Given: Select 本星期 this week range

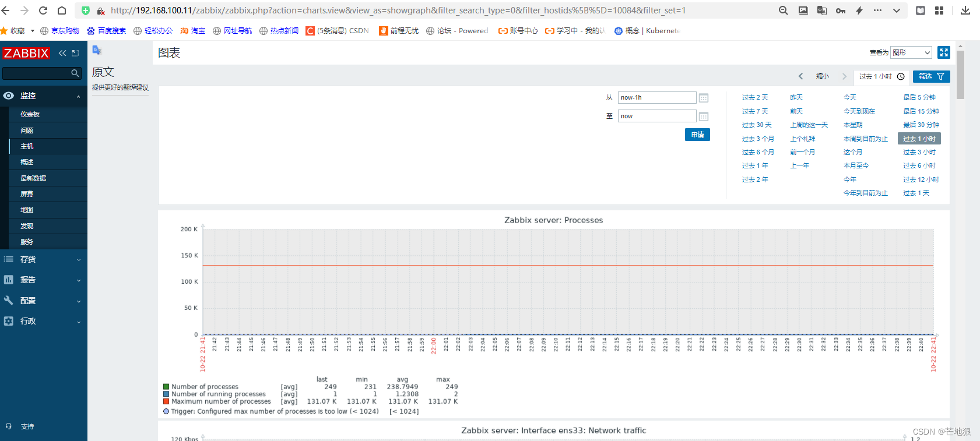Looking at the screenshot, I should coord(853,125).
